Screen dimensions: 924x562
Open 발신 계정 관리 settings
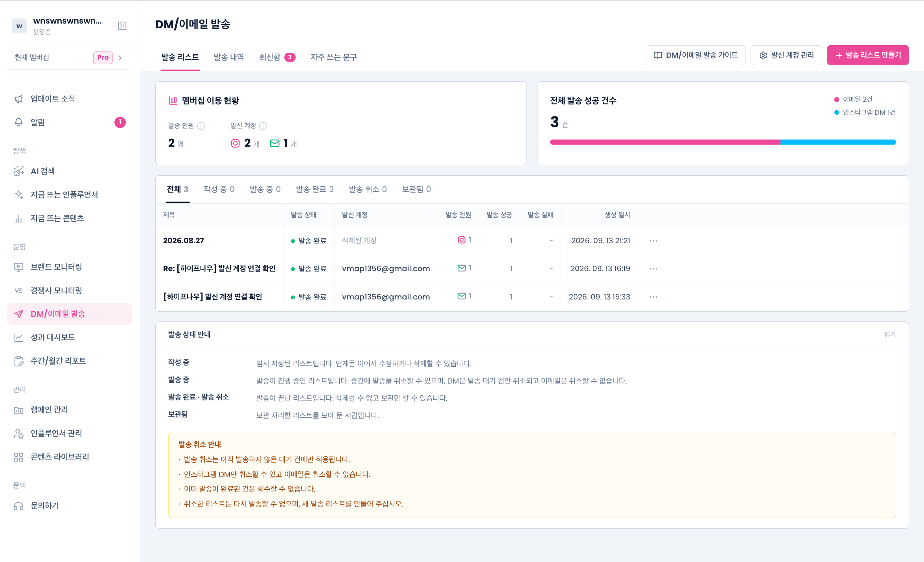point(786,55)
